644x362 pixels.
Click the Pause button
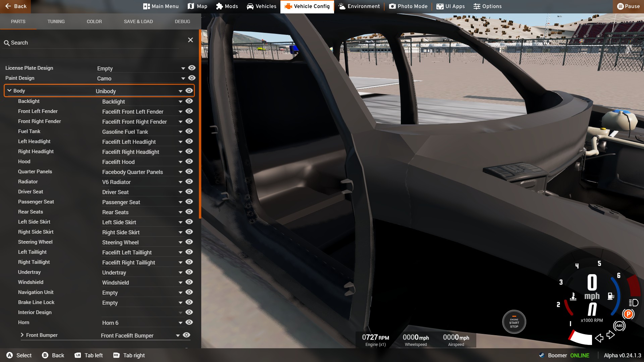pos(628,6)
